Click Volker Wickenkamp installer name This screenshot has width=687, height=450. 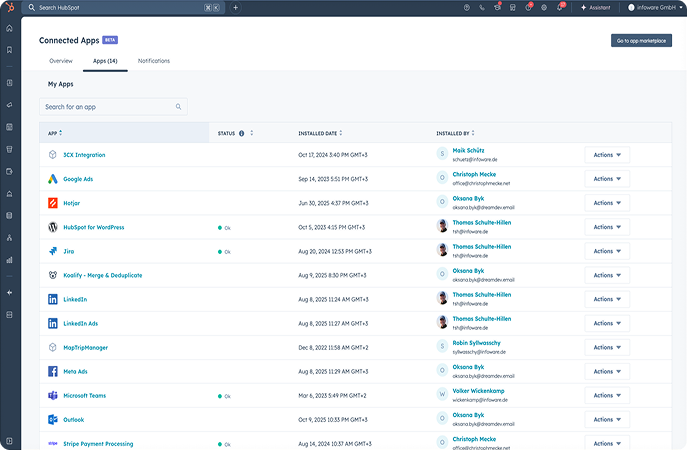pyautogui.click(x=478, y=391)
